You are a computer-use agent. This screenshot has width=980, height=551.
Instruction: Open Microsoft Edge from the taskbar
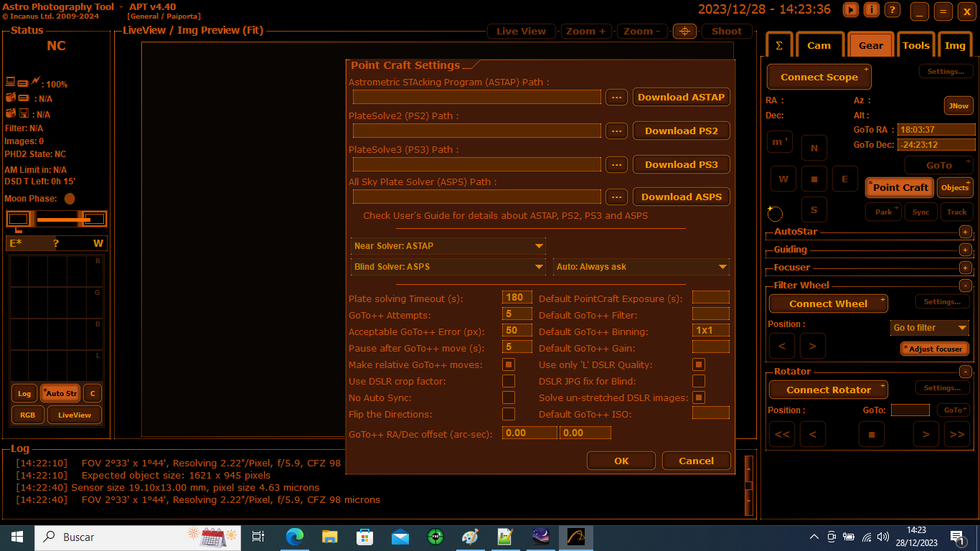click(x=294, y=537)
